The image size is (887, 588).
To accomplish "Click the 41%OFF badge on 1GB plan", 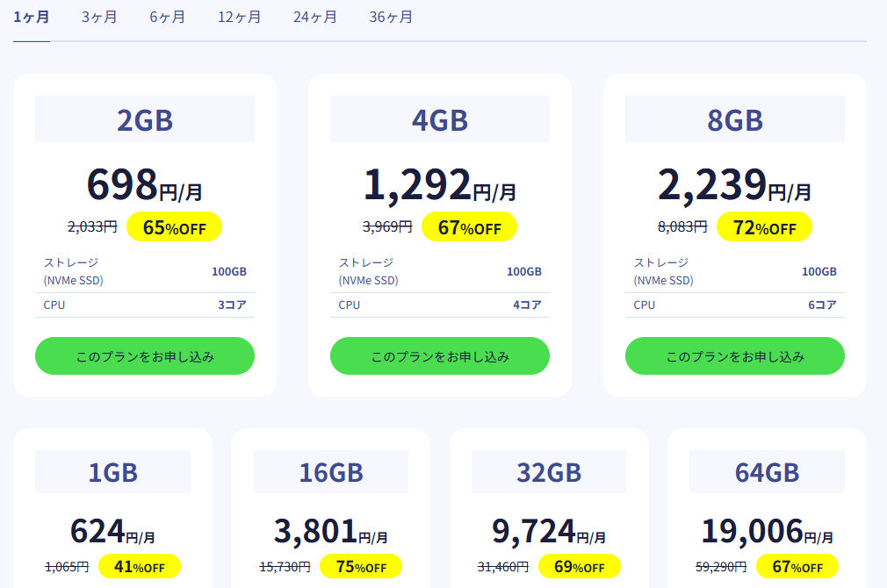I will 140,567.
